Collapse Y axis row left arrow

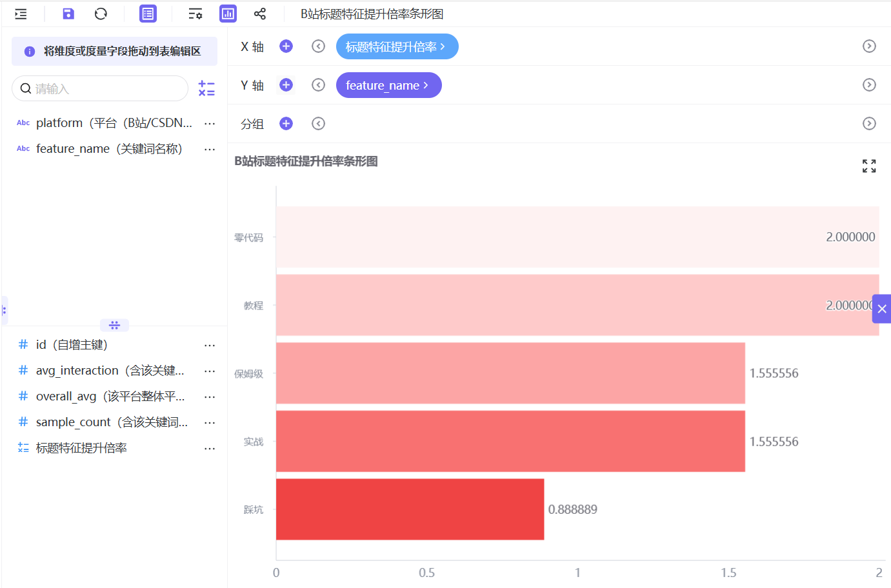[x=318, y=85]
